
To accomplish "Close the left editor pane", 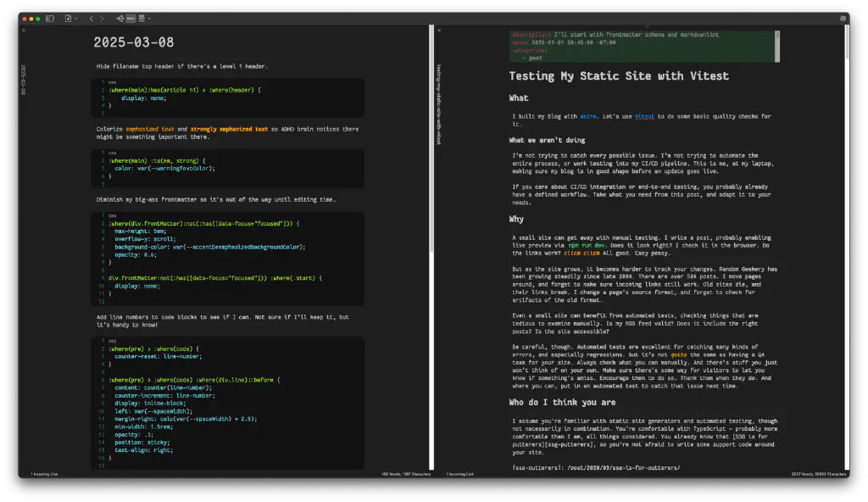I will (x=24, y=31).
